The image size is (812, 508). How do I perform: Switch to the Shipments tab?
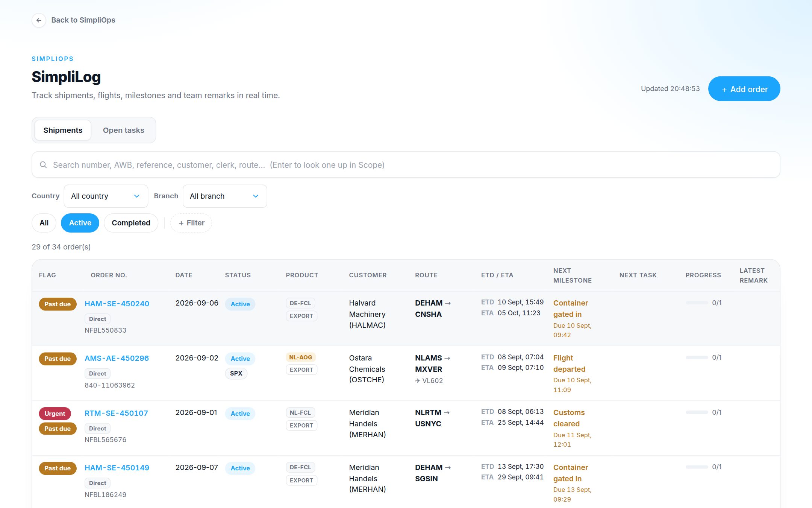pyautogui.click(x=63, y=130)
